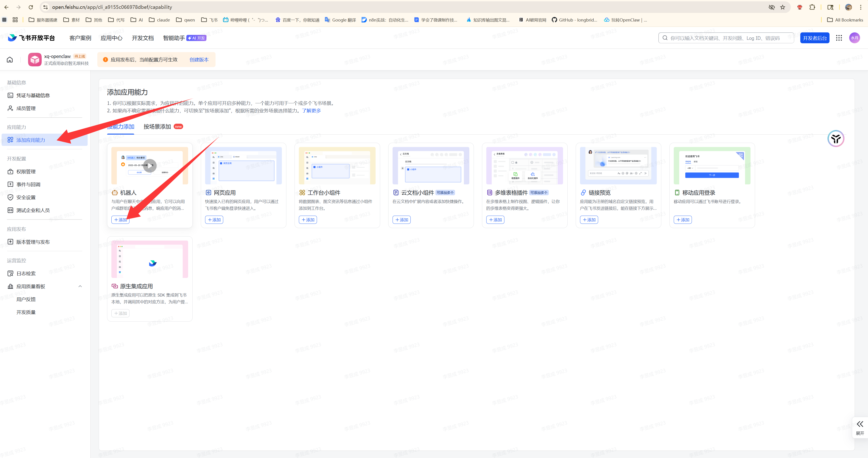Image resolution: width=868 pixels, height=458 pixels.
Task: Open 客户案例 in the top navigation
Action: [x=80, y=38]
